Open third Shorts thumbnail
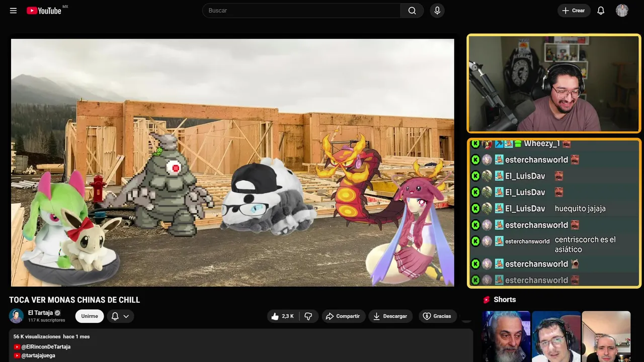 coord(606,336)
